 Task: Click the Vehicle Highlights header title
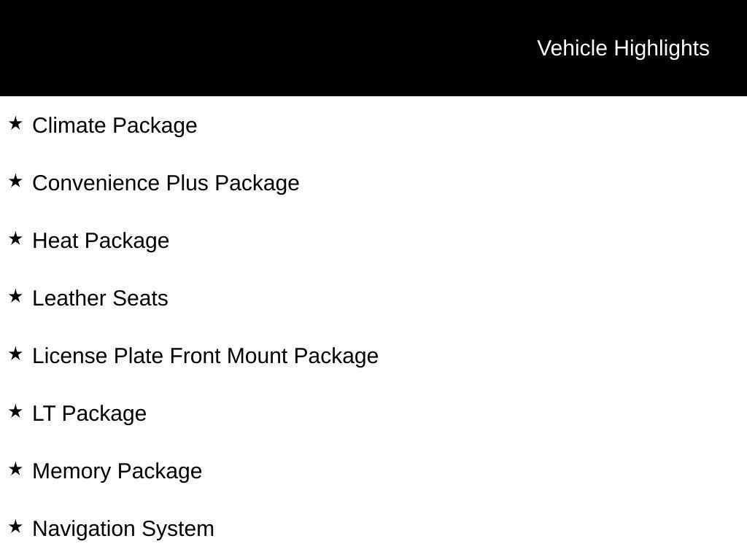tap(623, 48)
